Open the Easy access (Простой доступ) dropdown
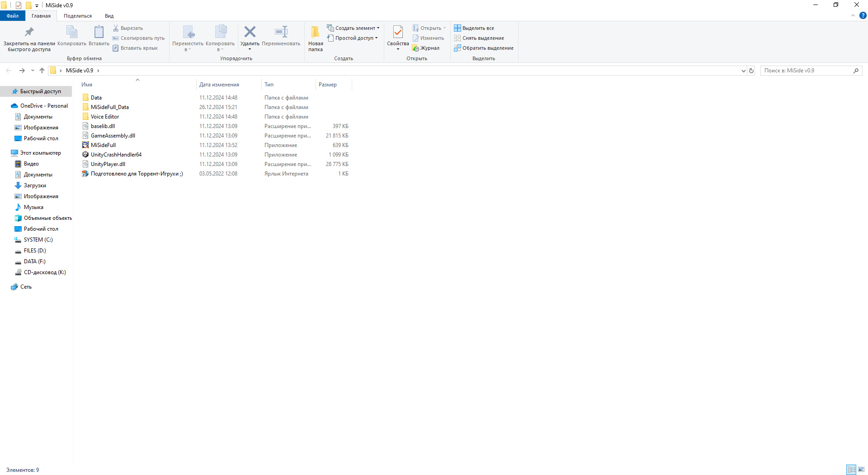Screen dimensions: 868x475 tap(352, 38)
